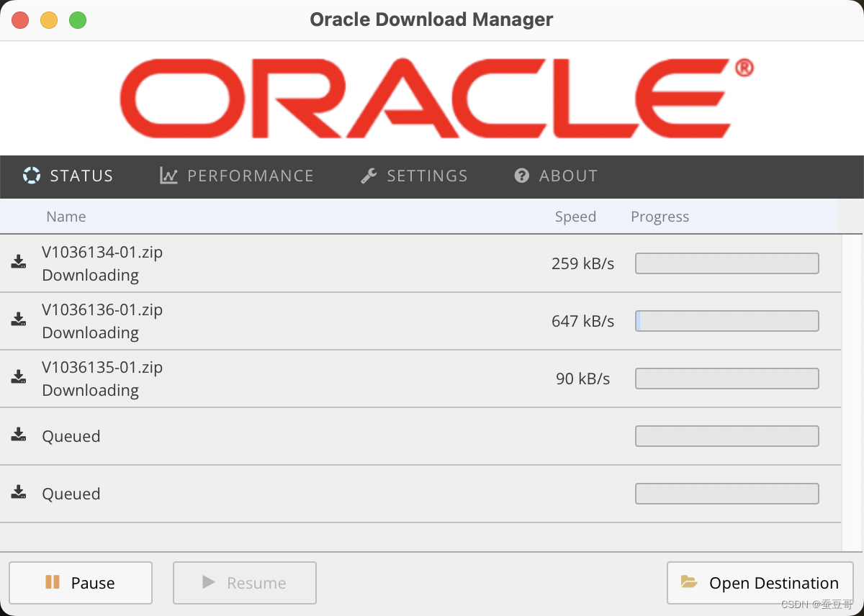The image size is (864, 616).
Task: Click progress bar of V1036134-01.zip
Action: [727, 263]
